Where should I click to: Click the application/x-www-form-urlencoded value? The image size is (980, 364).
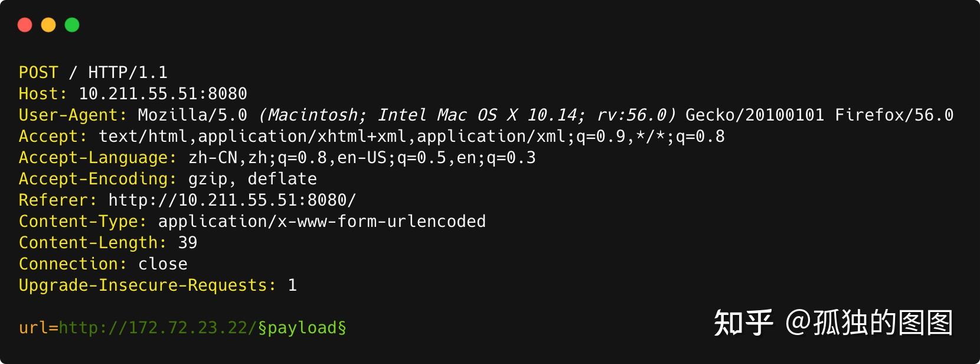322,222
